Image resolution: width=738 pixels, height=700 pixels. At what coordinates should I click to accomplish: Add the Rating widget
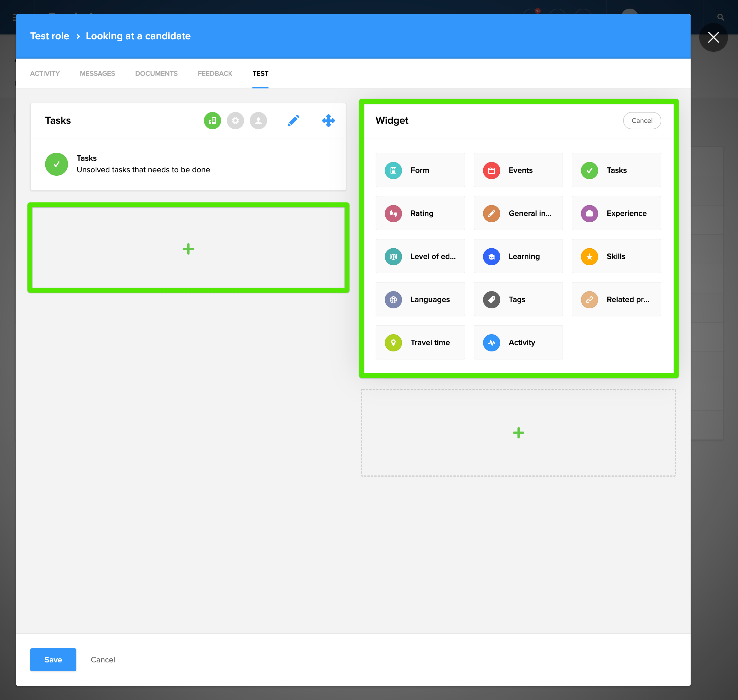pos(420,213)
